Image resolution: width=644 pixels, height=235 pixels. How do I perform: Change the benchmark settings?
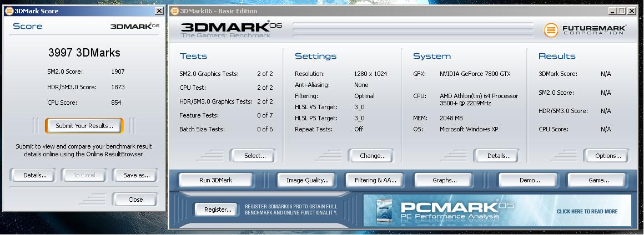coord(373,156)
